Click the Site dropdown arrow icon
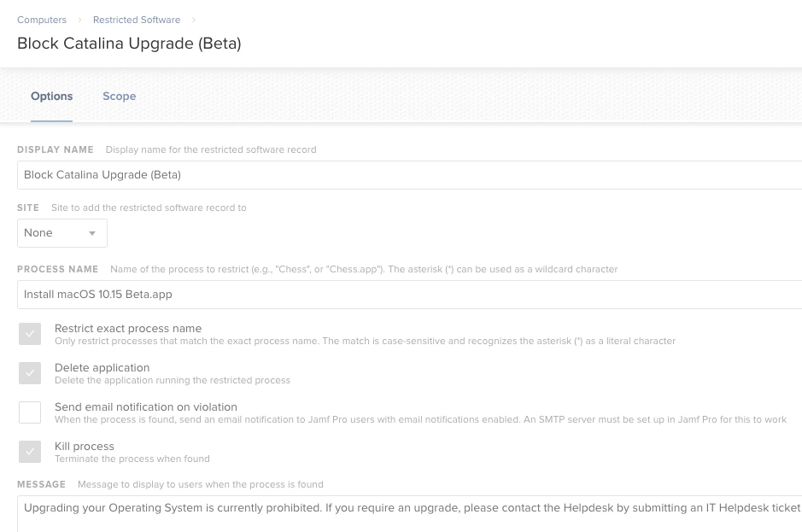802x532 pixels. tap(92, 233)
